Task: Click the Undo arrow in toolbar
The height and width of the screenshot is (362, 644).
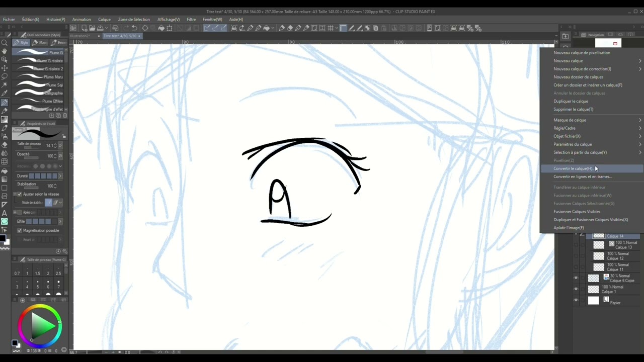Action: 135,28
